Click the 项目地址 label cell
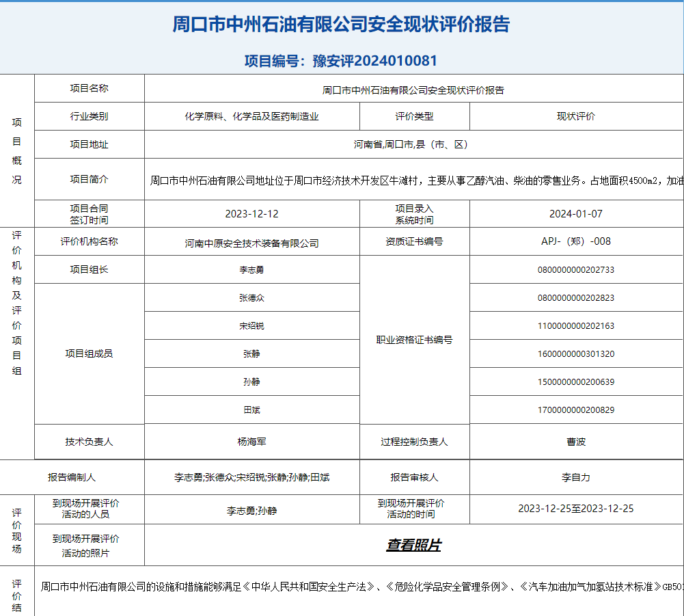684x616 pixels. click(x=89, y=144)
